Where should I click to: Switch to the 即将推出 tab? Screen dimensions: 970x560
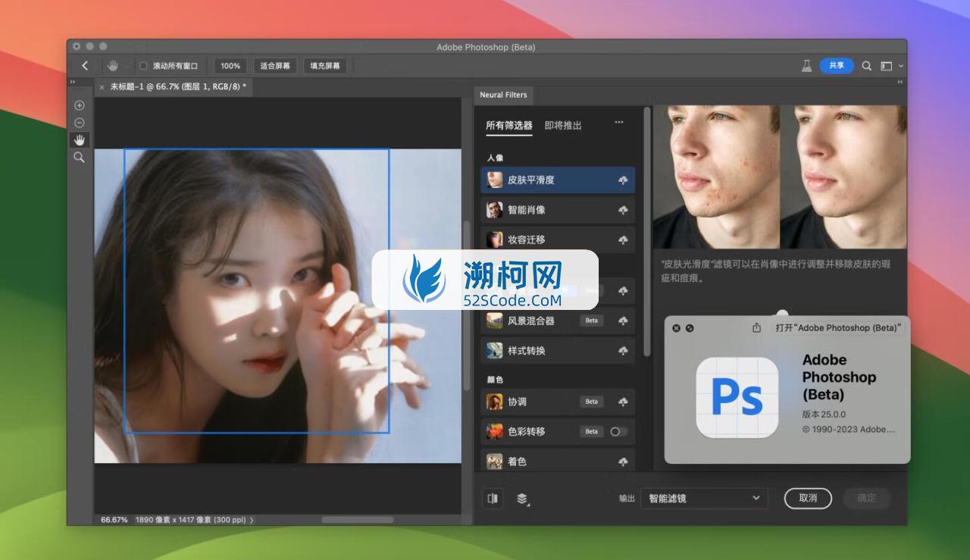(x=563, y=126)
